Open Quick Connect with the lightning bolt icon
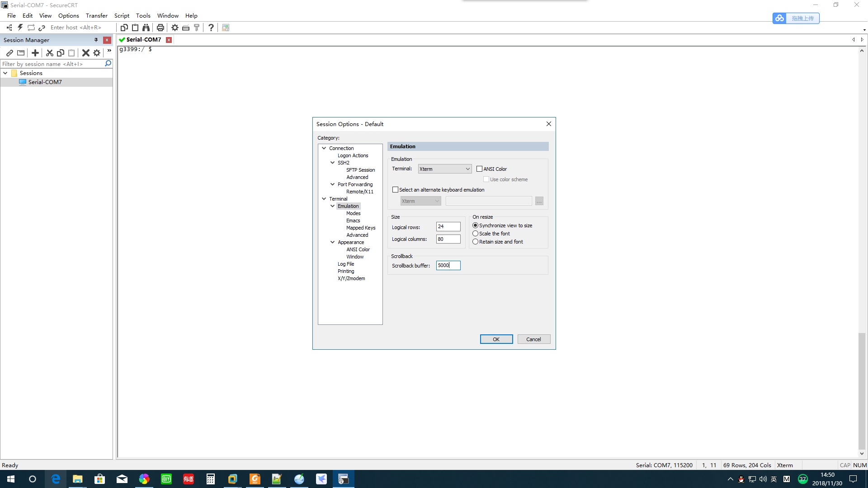Viewport: 868px width, 488px height. pyautogui.click(x=20, y=27)
